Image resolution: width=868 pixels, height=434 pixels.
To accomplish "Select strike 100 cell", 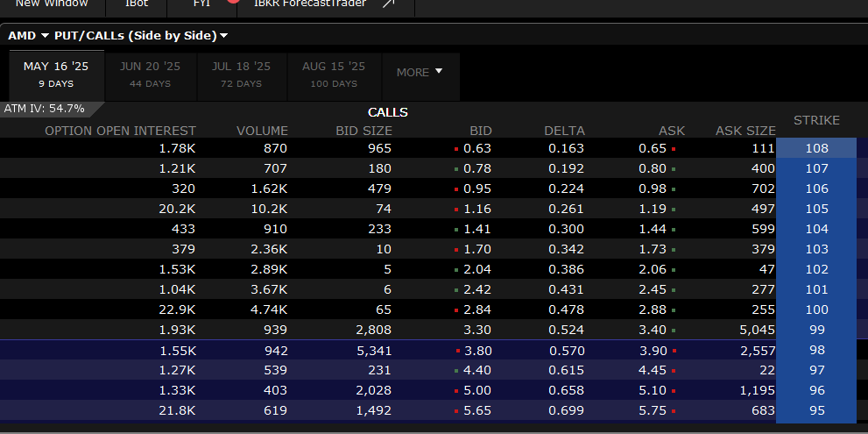I will tap(816, 309).
